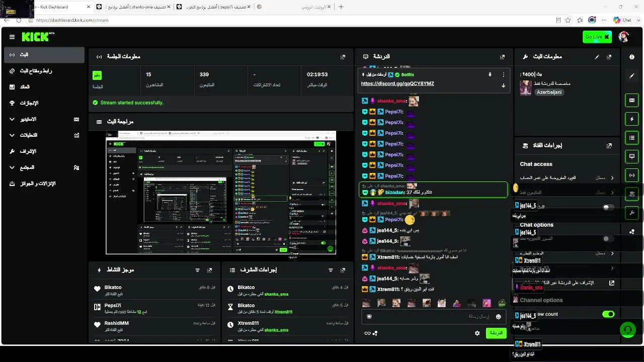
Task: Open رابط ومفتاح البث in the sidebar
Action: point(44,71)
